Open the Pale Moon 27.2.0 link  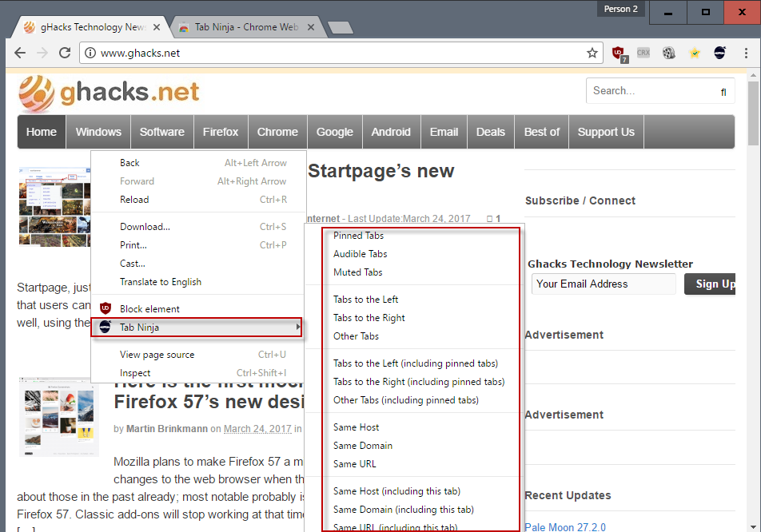pos(565,526)
